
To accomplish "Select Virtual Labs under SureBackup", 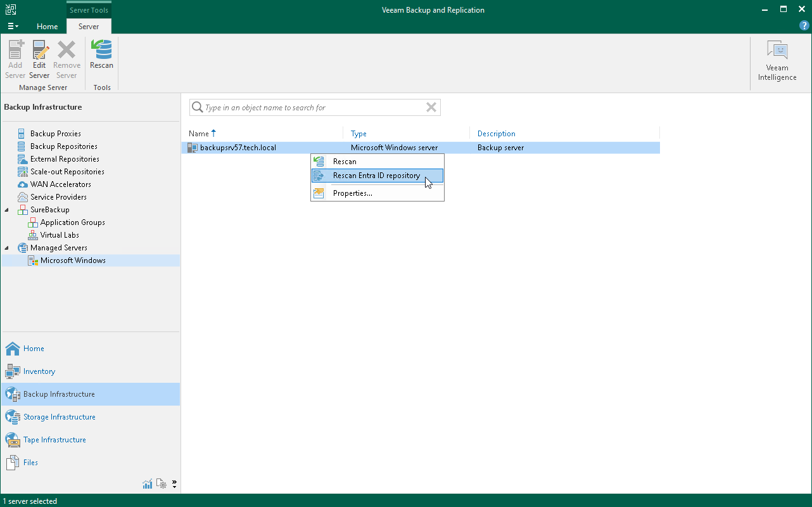I will 60,235.
